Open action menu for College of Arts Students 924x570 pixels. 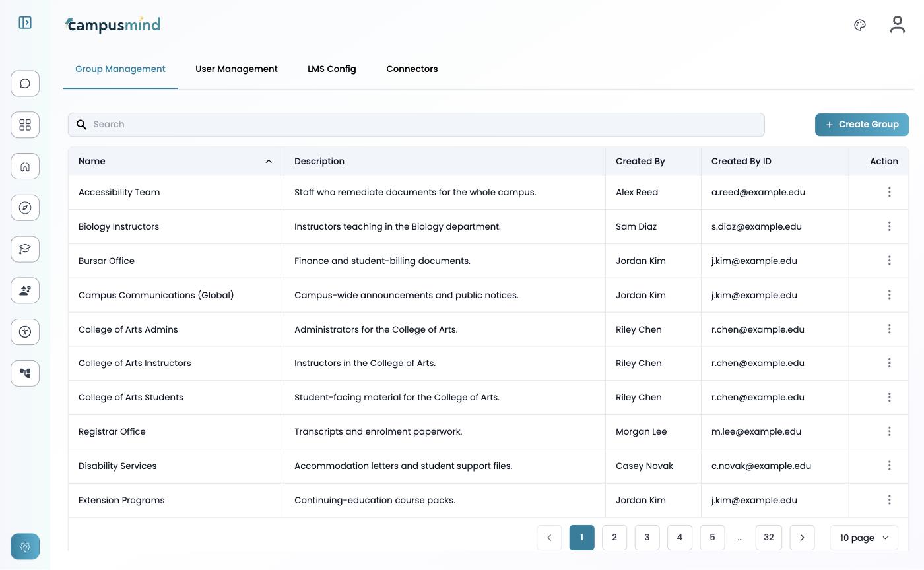(889, 397)
